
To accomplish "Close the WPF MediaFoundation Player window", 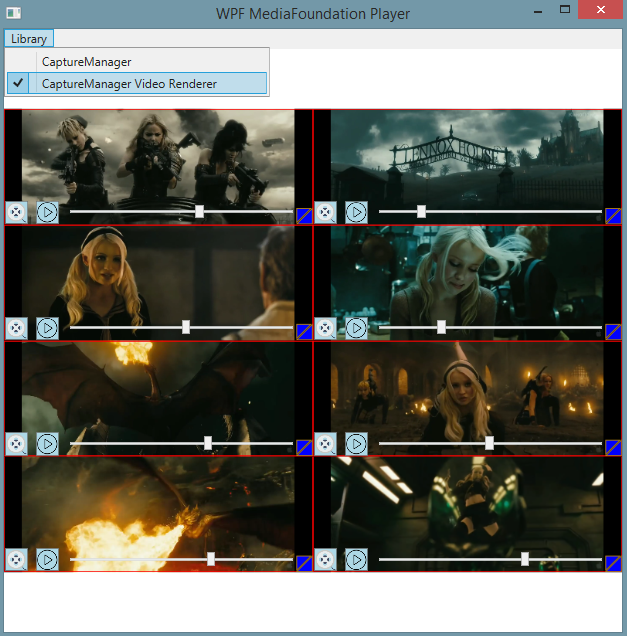I will 601,10.
